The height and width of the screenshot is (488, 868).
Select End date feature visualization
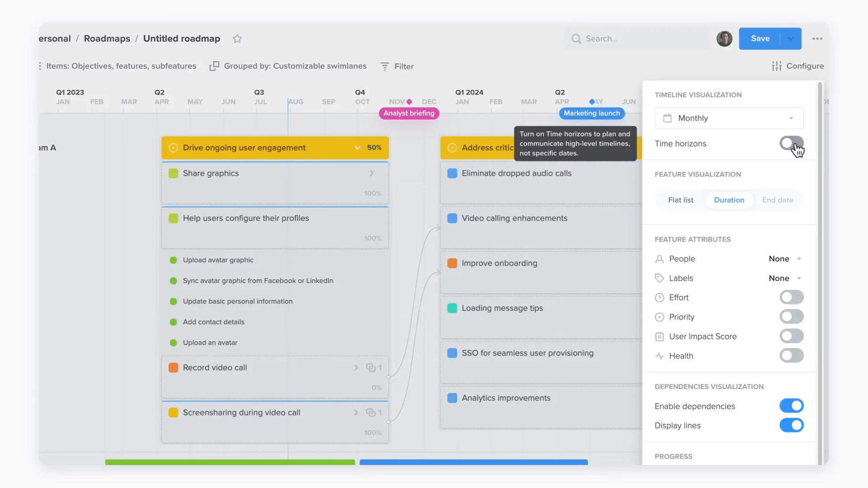click(x=777, y=200)
